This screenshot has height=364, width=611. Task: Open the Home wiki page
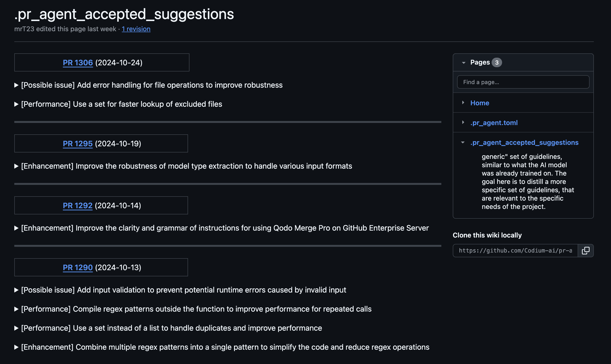click(479, 103)
